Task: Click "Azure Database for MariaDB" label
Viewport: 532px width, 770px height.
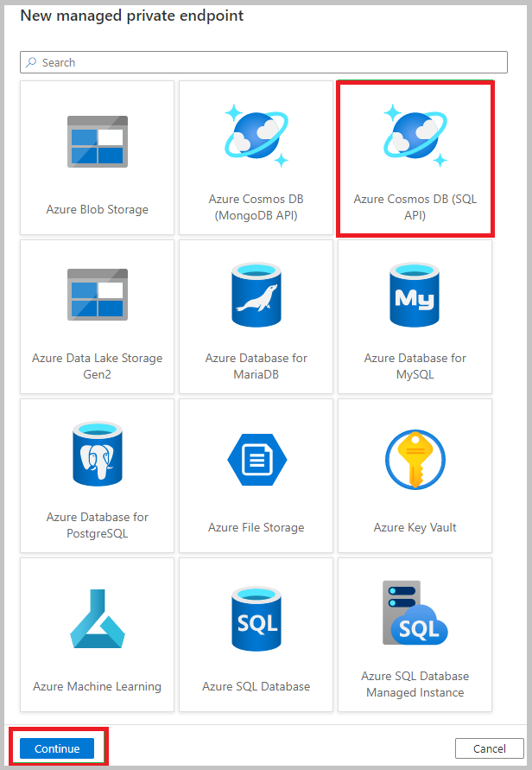Action: (x=256, y=366)
